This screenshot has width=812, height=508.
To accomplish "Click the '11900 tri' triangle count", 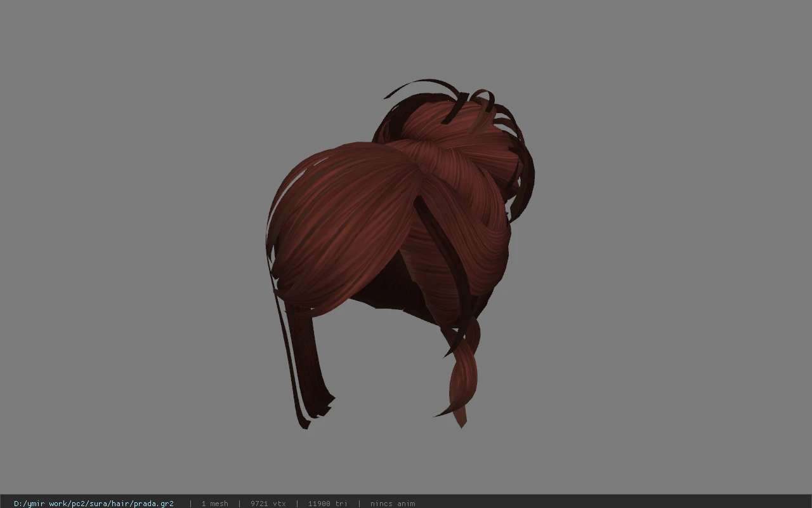I will [327, 504].
